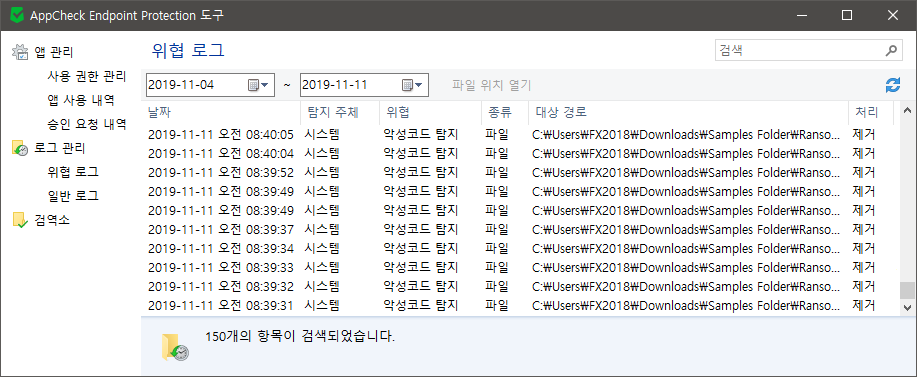Select the log row at 08:39:31
This screenshot has height=377, width=917.
520,305
